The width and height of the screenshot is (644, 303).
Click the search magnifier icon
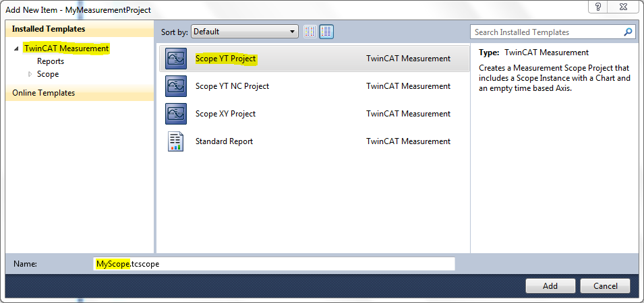[628, 32]
